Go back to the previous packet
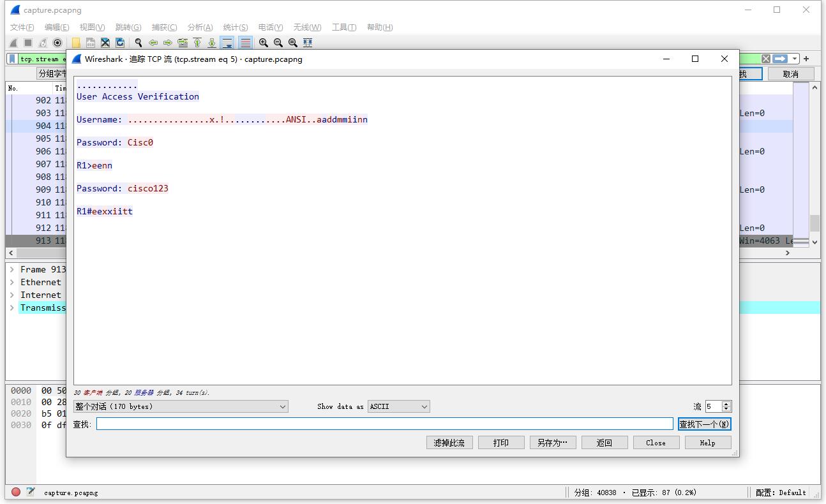Viewport: 826px width, 504px height. click(153, 43)
